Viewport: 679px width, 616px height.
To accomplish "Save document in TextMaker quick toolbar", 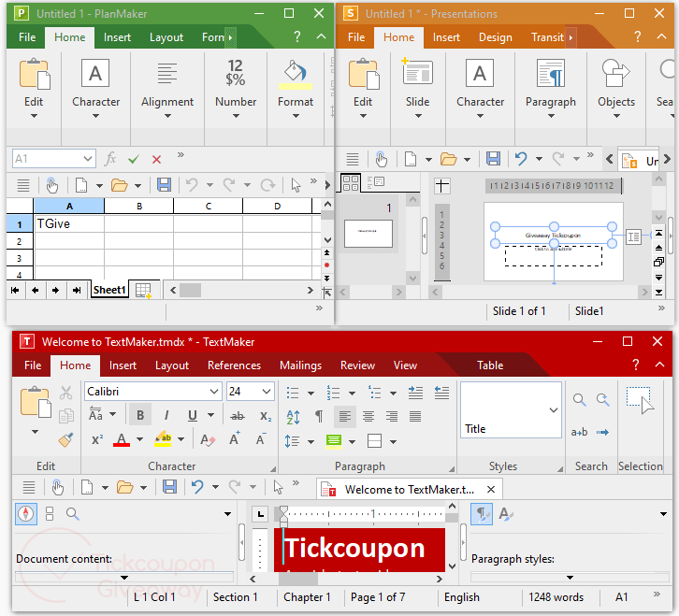I will click(x=169, y=487).
